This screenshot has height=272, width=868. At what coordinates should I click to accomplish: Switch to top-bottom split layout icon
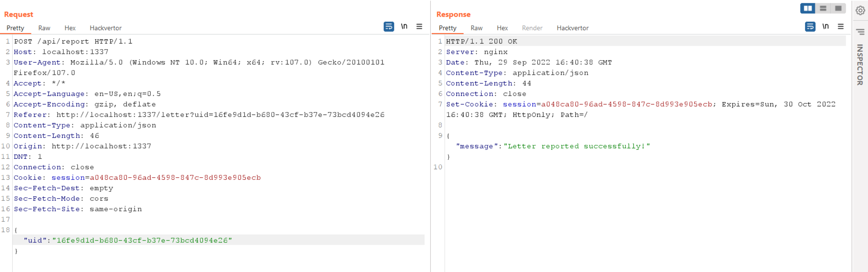pos(823,9)
